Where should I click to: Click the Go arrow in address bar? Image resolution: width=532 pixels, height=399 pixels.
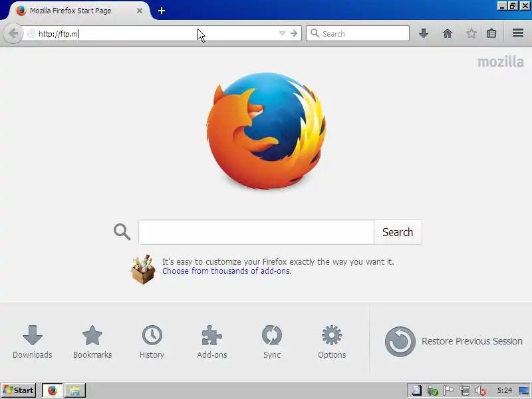[294, 33]
